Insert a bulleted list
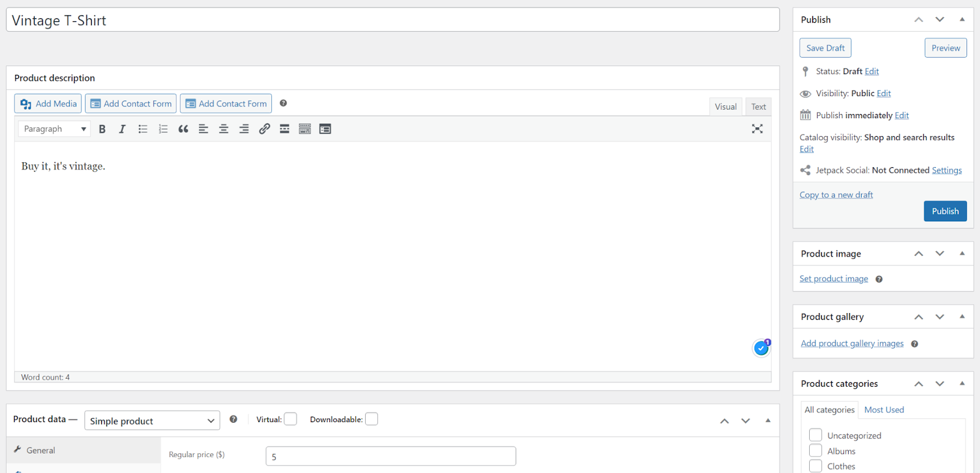Image resolution: width=980 pixels, height=473 pixels. click(x=143, y=129)
